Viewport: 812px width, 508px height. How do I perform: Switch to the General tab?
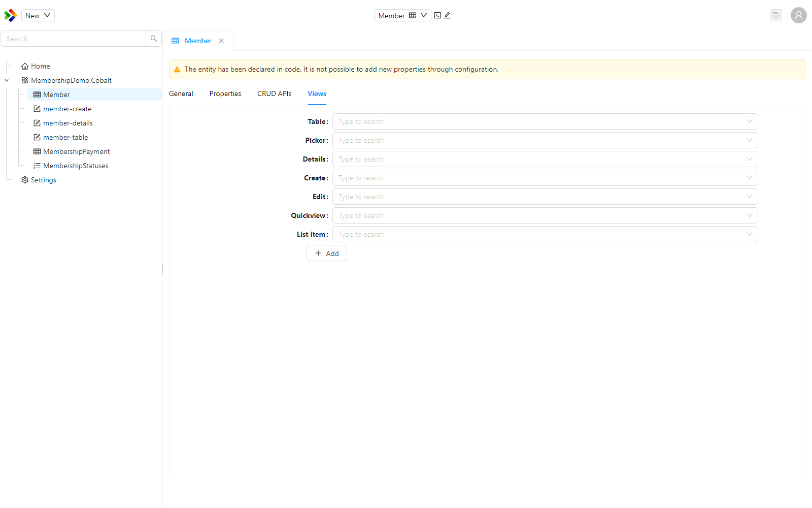pos(181,93)
